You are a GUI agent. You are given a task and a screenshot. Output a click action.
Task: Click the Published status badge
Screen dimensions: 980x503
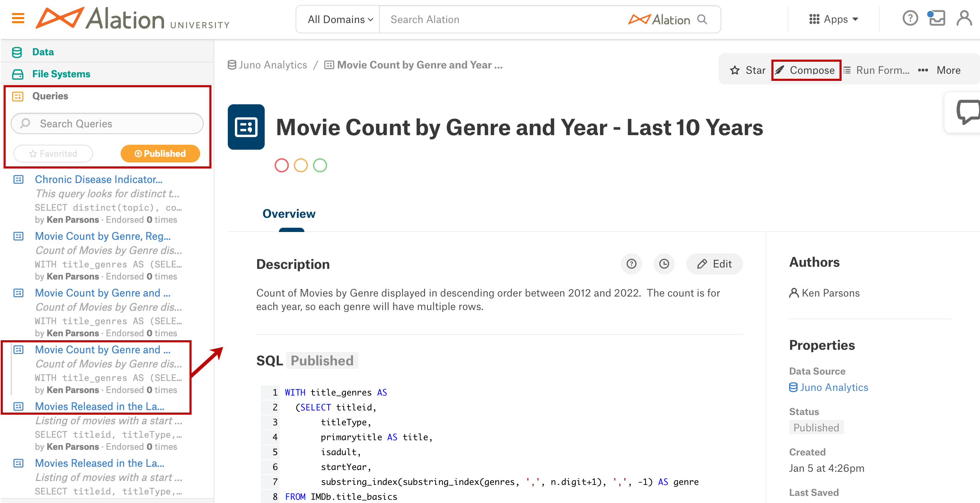[x=816, y=428]
